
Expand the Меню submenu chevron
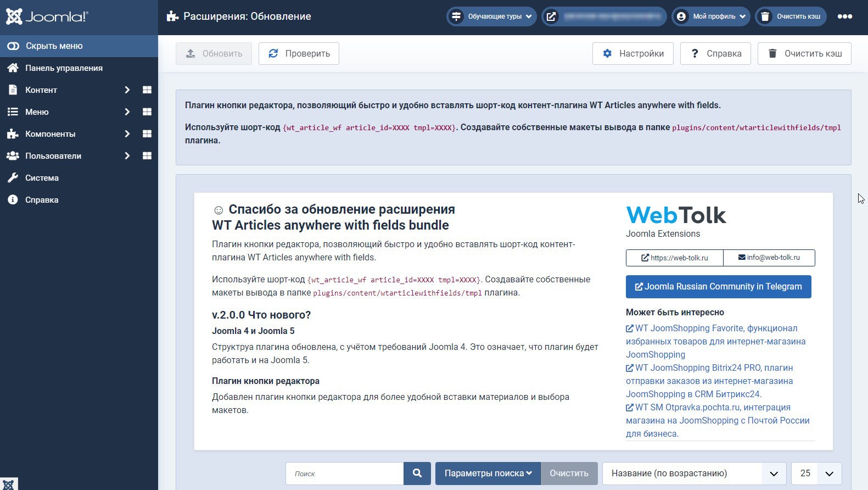coord(127,112)
